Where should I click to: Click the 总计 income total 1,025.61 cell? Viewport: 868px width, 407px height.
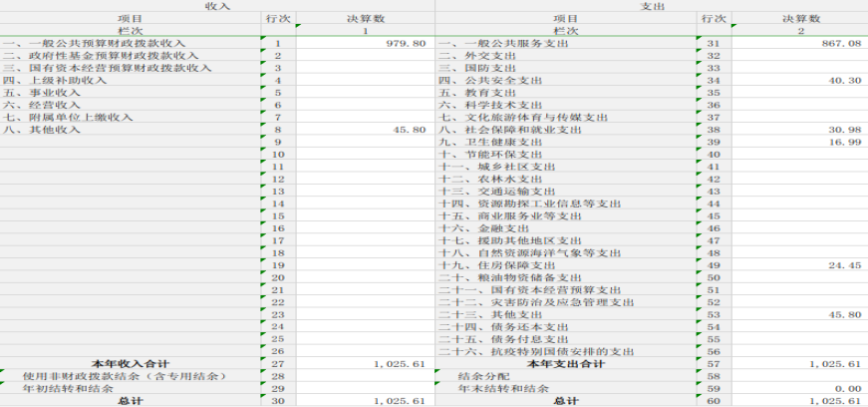point(366,401)
